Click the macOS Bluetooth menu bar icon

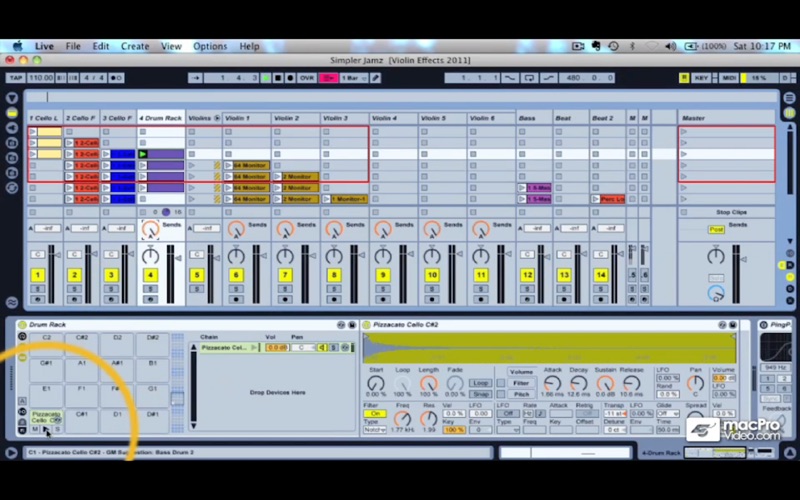tap(631, 46)
